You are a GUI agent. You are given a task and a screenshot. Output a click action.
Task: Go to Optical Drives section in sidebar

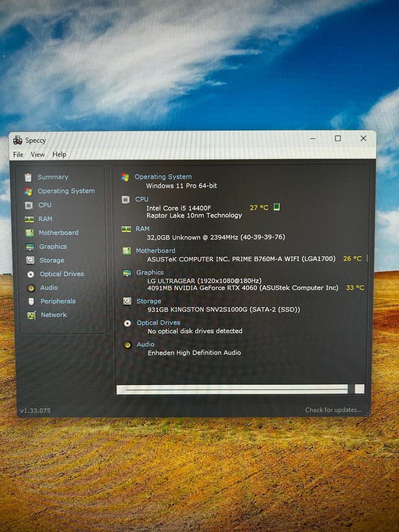pos(62,274)
